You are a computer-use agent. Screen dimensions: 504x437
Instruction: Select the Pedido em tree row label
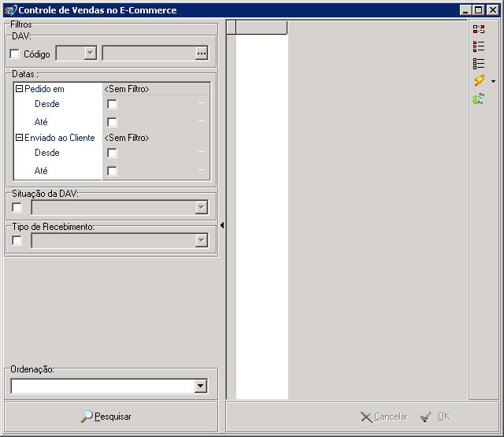click(x=44, y=89)
